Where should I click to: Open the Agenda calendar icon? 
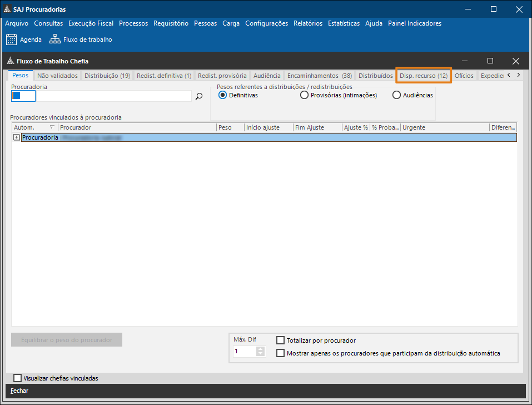pyautogui.click(x=11, y=39)
